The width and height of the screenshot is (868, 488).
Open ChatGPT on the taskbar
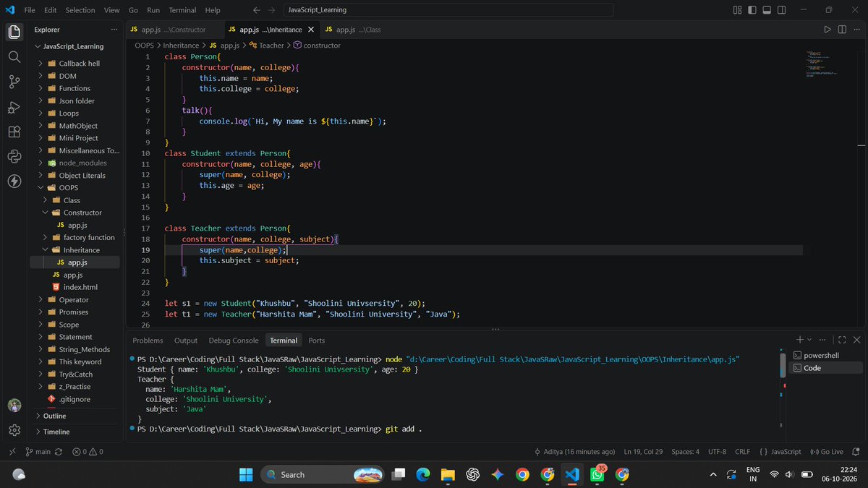473,474
